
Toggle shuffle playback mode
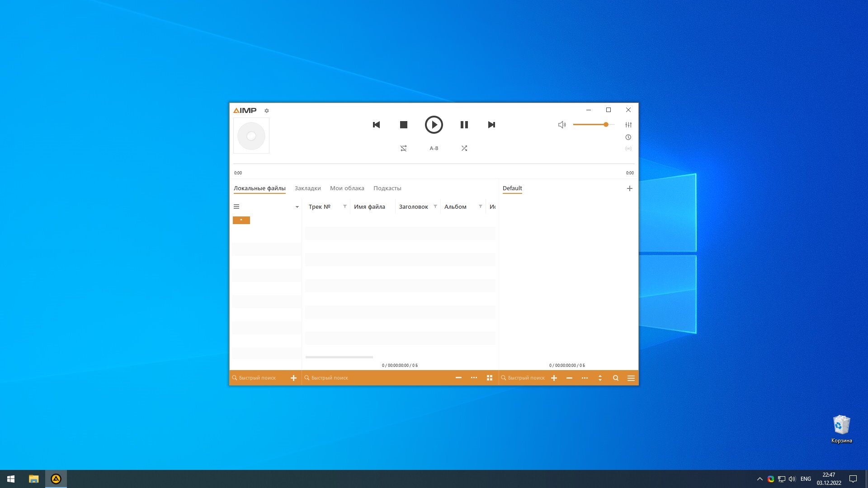(464, 148)
